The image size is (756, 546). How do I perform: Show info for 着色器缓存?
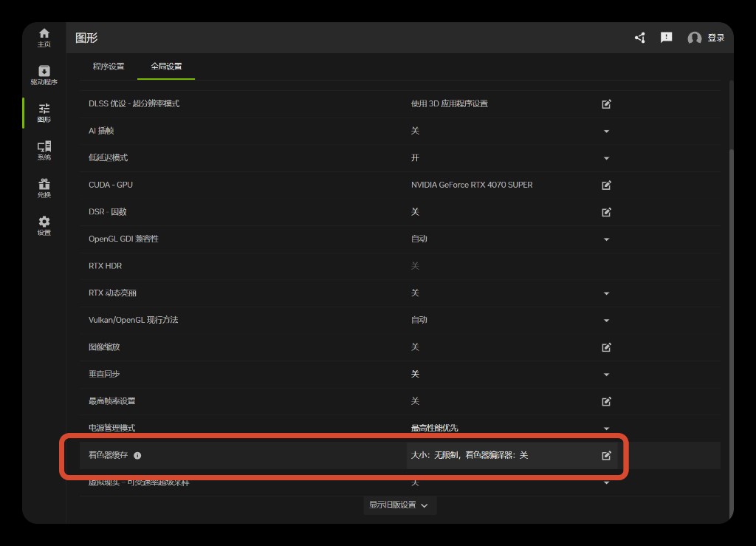point(137,455)
